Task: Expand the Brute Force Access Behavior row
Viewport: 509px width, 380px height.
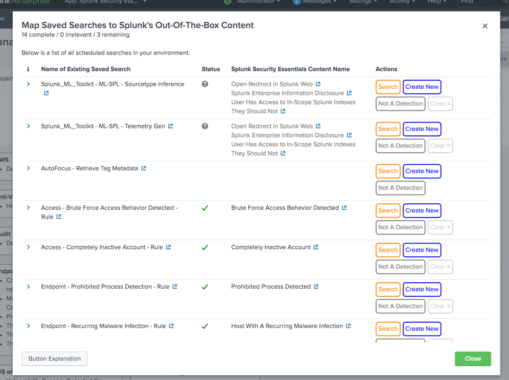Action: point(28,208)
